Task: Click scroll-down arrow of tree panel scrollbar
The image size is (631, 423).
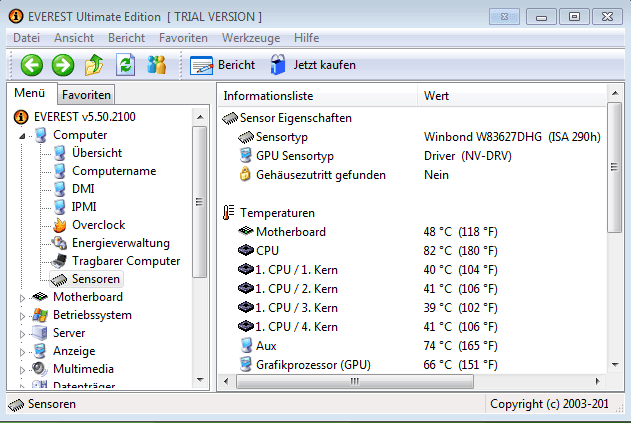Action: pyautogui.click(x=200, y=380)
